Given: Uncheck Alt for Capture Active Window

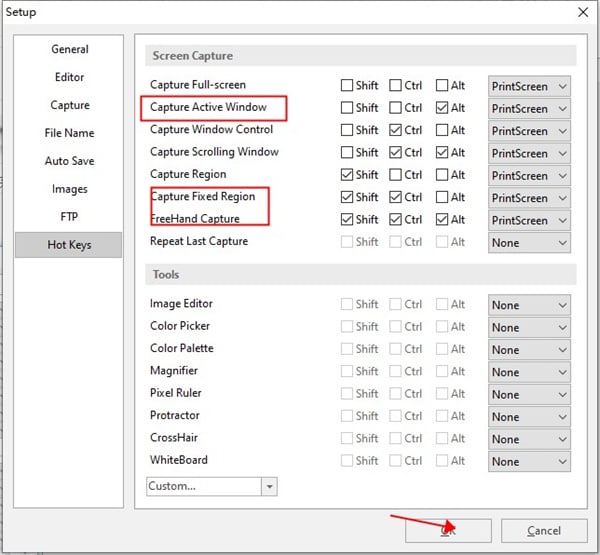Looking at the screenshot, I should [442, 108].
